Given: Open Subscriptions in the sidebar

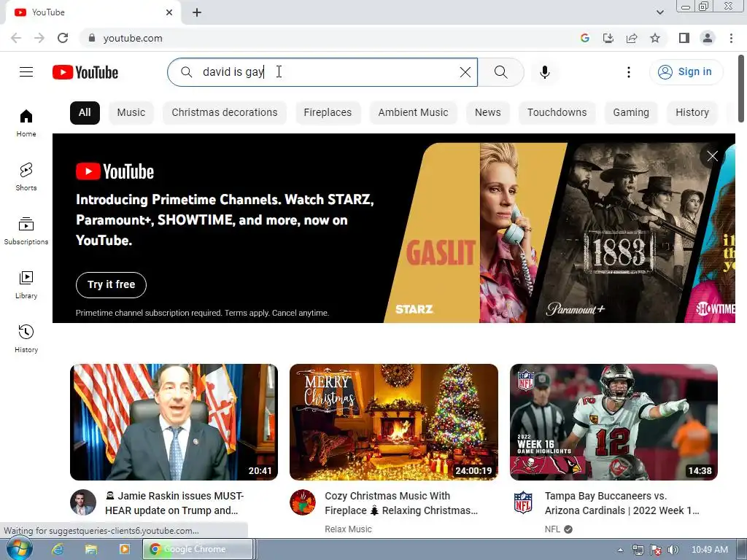Looking at the screenshot, I should (26, 230).
